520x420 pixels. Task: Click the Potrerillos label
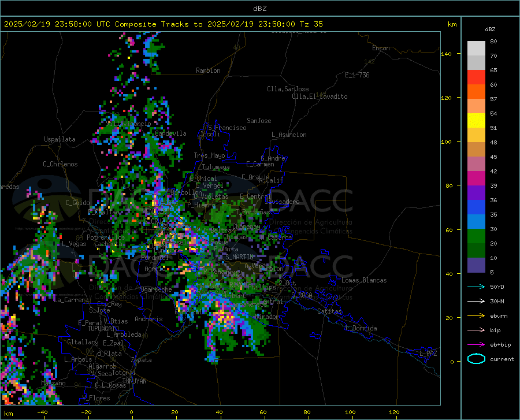(x=106, y=237)
